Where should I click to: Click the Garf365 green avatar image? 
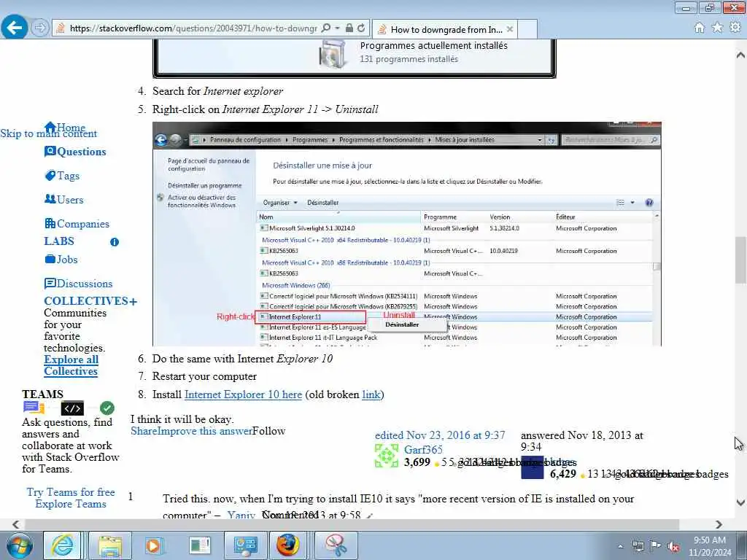(x=387, y=456)
